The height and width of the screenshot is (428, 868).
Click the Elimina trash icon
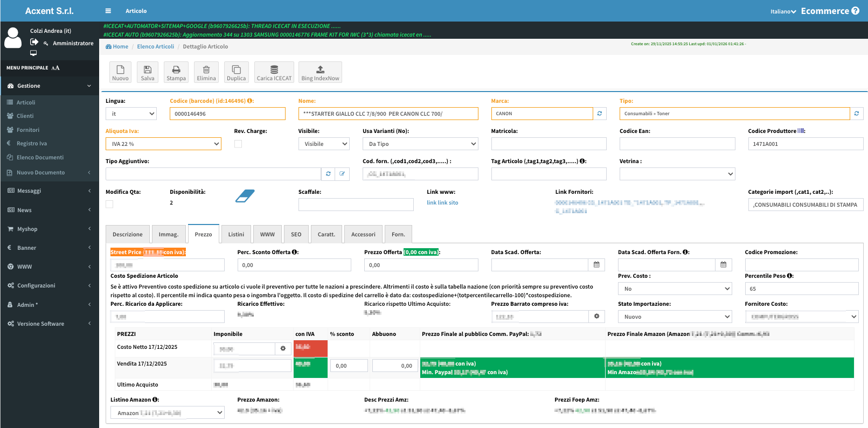click(x=206, y=70)
